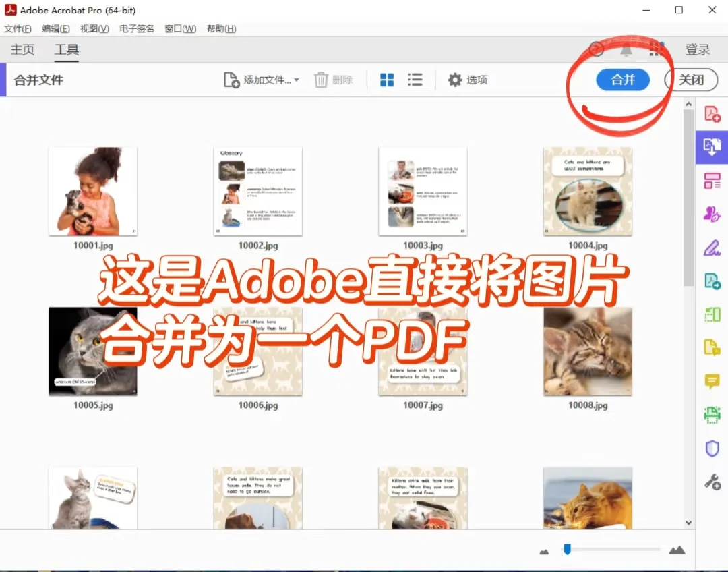Select the Combine Files tool in sidebar
Image resolution: width=728 pixels, height=572 pixels.
712,147
